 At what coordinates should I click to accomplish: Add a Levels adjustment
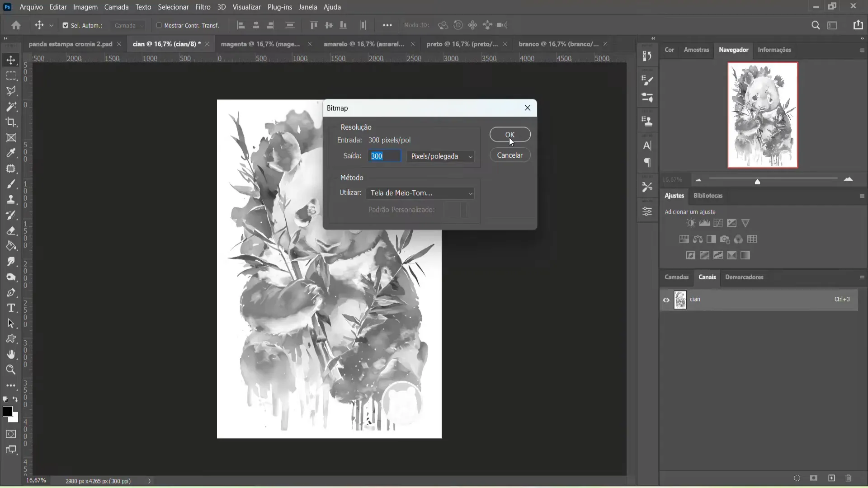(704, 223)
